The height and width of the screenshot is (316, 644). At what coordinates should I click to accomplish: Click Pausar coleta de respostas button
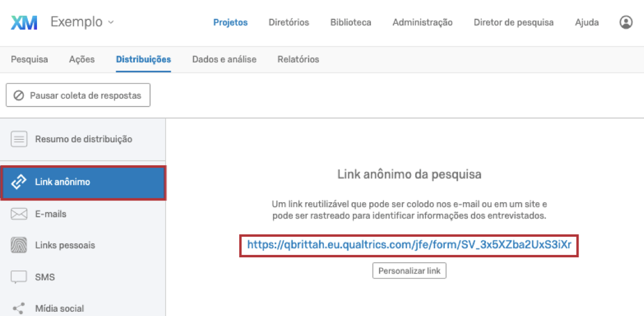point(78,95)
